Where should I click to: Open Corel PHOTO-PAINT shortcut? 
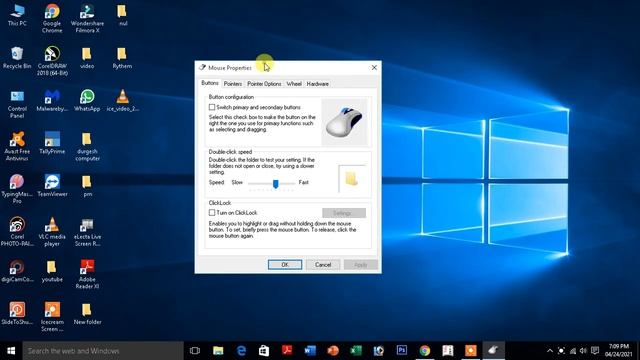(x=17, y=231)
